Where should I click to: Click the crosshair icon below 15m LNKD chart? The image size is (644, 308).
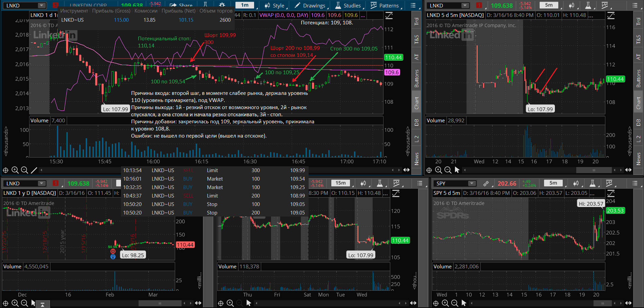point(221,303)
